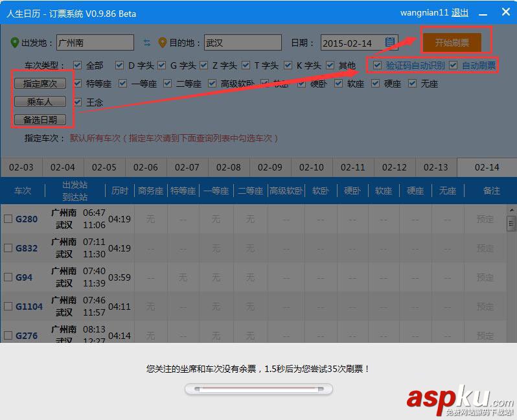Screen dimensions: 517x420
Task: Click 预定 for train G832
Action: (485, 248)
